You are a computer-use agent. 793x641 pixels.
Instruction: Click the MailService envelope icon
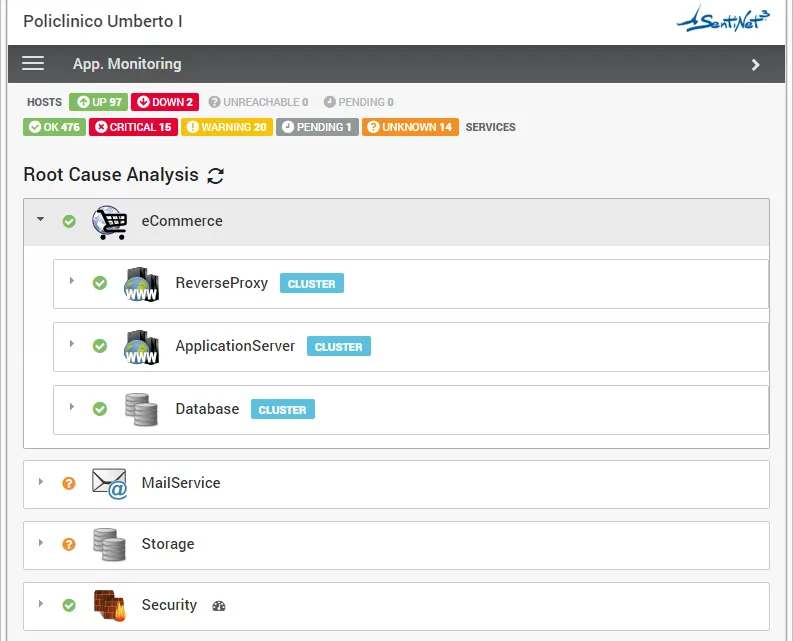109,483
